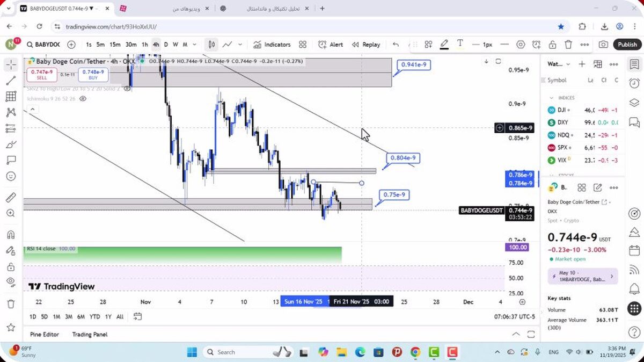The height and width of the screenshot is (362, 644).
Task: Open the May 10 idea card arrow
Action: pyautogui.click(x=611, y=276)
